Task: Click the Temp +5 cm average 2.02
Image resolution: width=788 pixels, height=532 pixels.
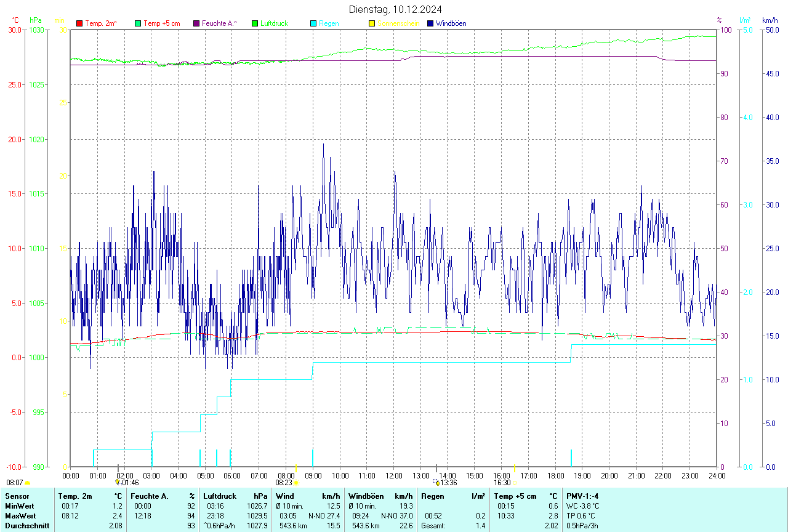Action: point(550,526)
